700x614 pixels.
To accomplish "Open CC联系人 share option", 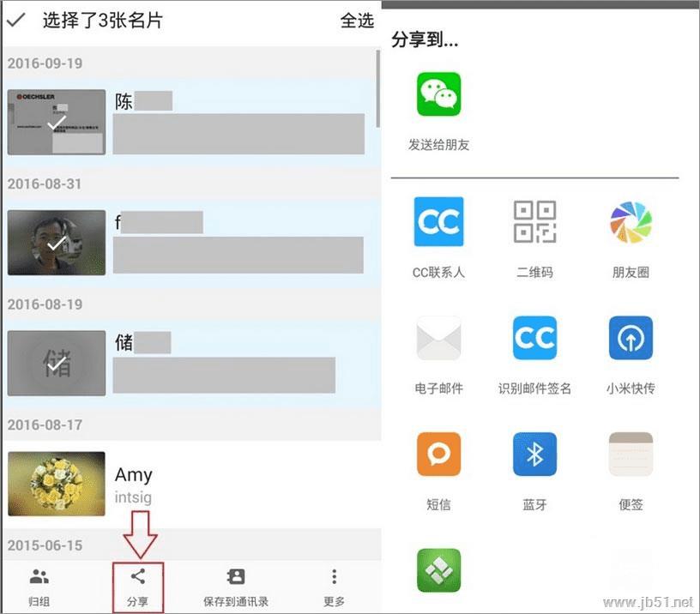I will click(438, 221).
